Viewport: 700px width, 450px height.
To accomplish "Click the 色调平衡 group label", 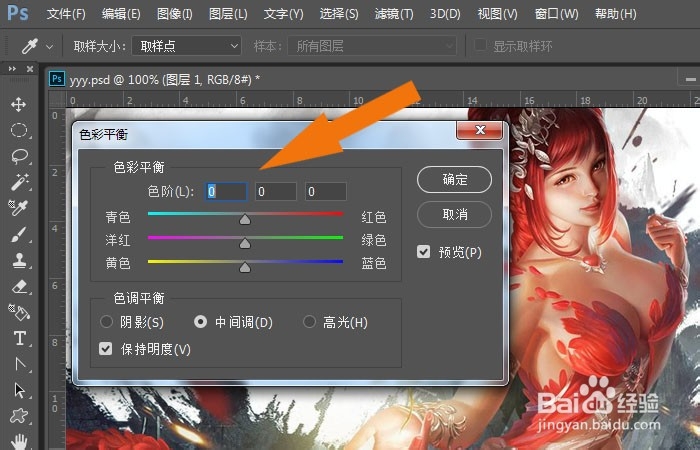I will (x=139, y=298).
